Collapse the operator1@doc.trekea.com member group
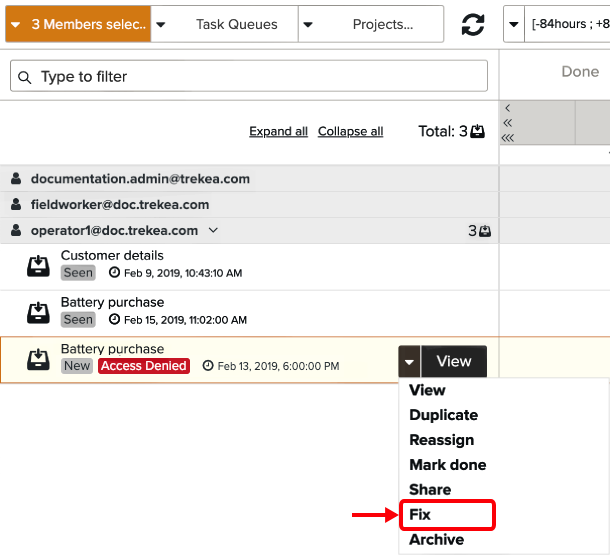 212,231
